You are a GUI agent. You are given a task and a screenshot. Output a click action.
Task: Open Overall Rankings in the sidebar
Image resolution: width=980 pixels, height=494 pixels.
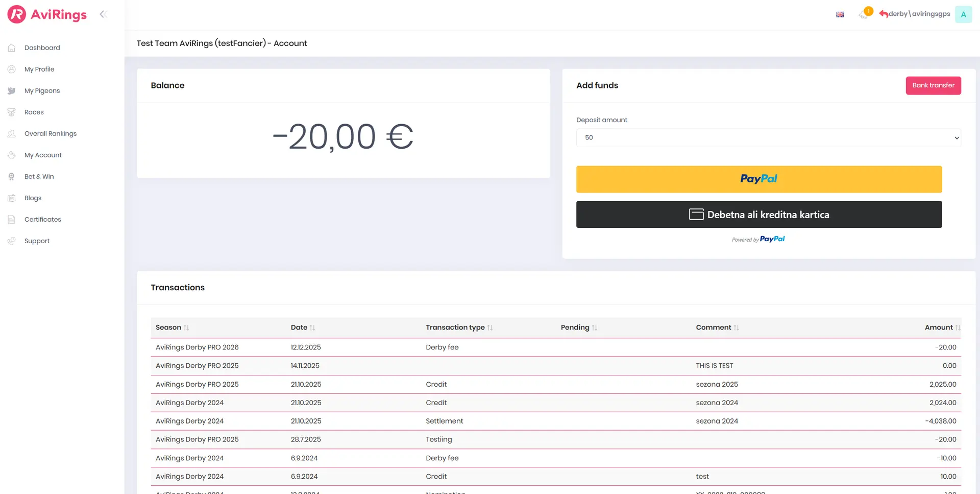coord(51,134)
